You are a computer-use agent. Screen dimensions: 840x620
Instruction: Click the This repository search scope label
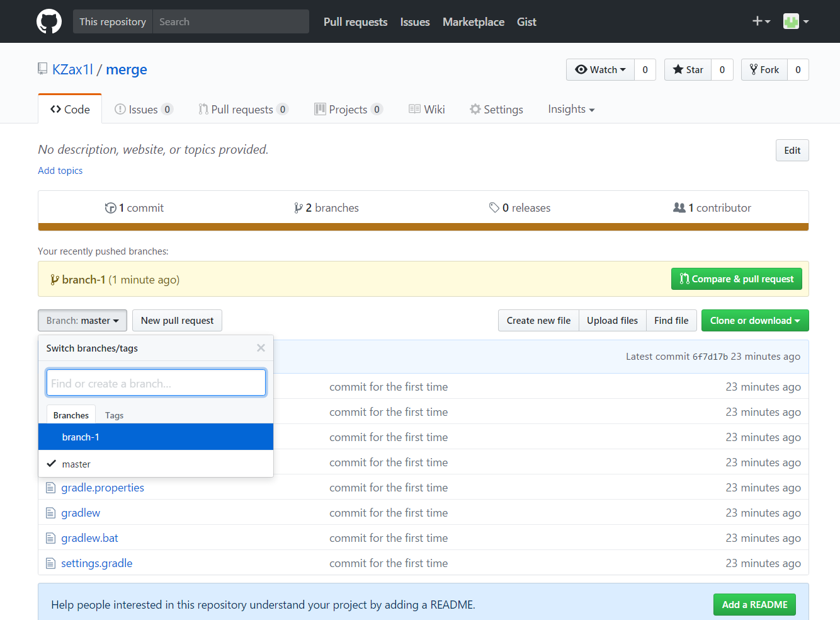coord(113,21)
